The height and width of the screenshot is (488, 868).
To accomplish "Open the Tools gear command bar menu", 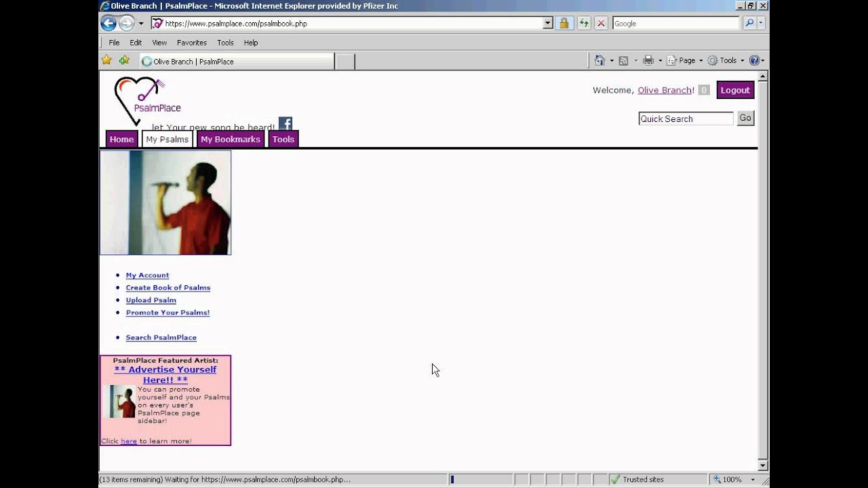I will 726,60.
